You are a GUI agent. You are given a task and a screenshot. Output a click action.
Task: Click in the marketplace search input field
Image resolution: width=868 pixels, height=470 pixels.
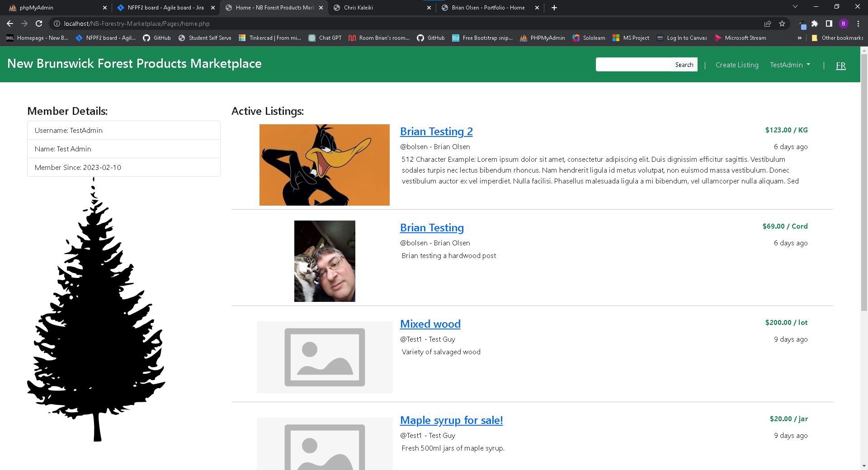tap(634, 65)
